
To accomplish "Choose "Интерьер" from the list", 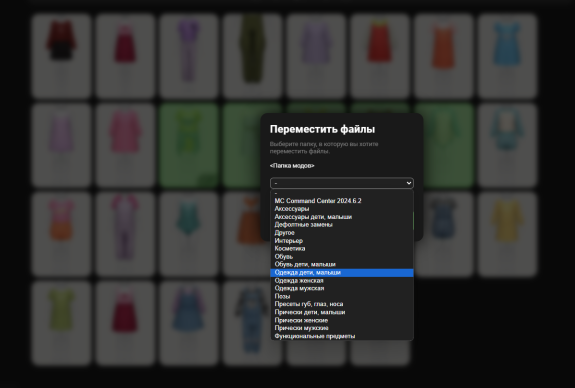I will coord(342,241).
